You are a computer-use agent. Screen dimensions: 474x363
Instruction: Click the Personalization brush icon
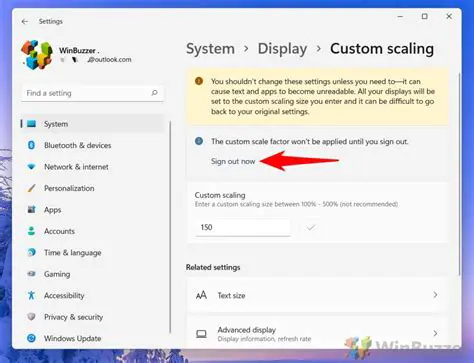[31, 188]
